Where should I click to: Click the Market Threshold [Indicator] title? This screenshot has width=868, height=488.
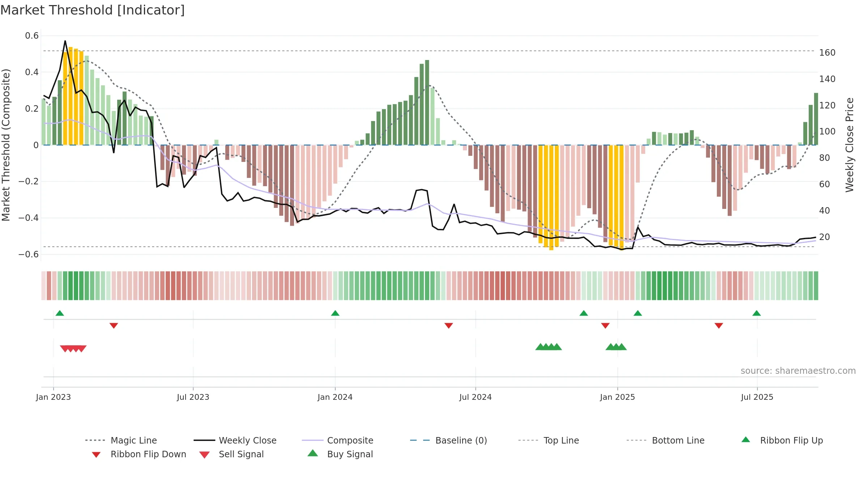(x=93, y=10)
